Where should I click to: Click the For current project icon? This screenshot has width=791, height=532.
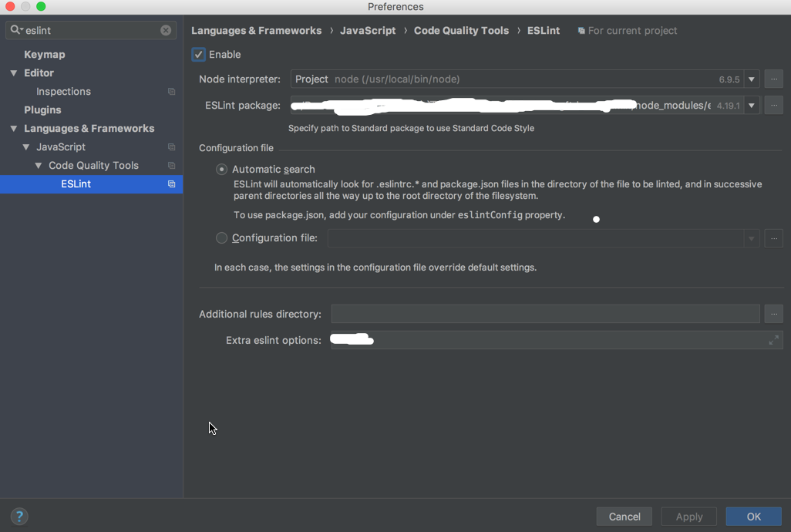(581, 31)
